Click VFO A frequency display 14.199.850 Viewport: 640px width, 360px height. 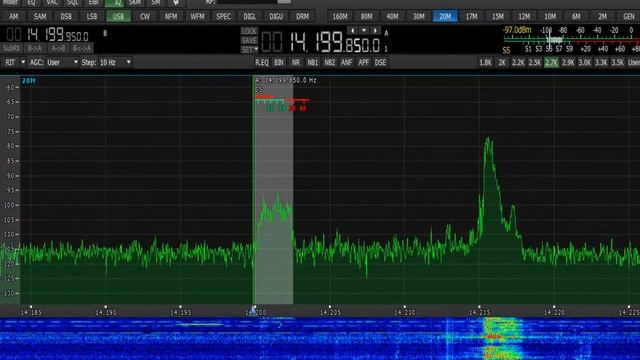pos(320,42)
